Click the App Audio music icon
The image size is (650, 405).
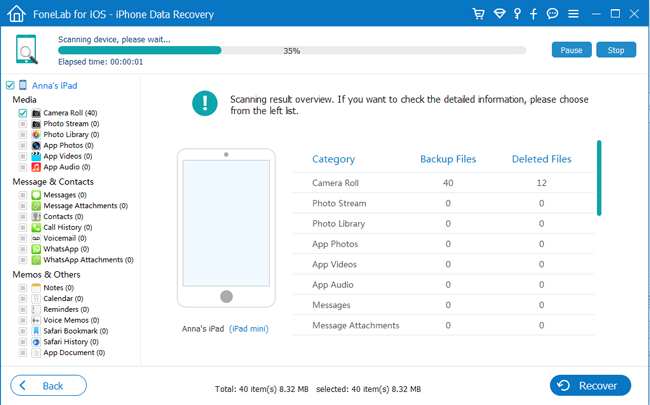36,167
